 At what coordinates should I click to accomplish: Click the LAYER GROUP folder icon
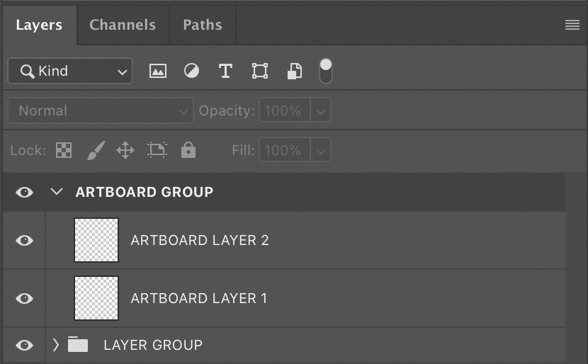(78, 344)
